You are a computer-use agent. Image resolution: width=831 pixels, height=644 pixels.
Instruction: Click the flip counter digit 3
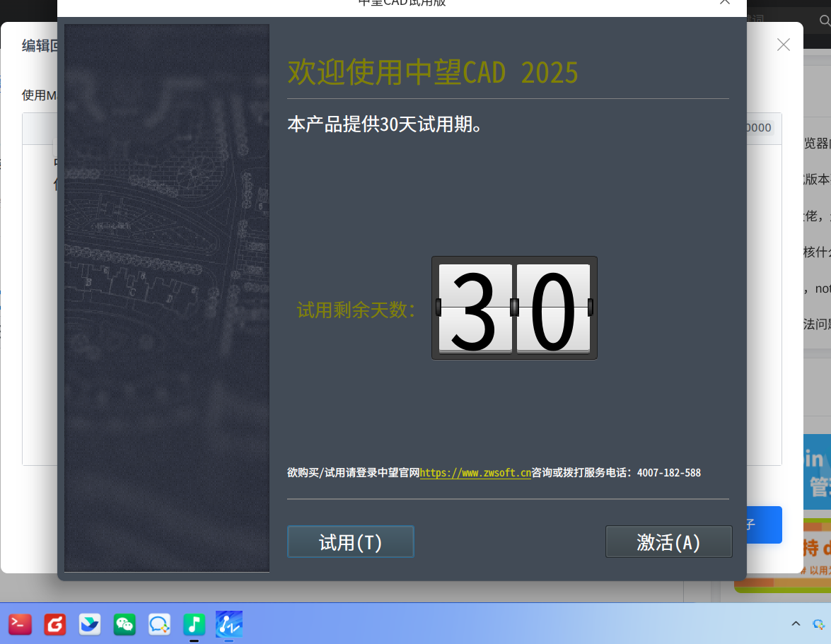475,308
